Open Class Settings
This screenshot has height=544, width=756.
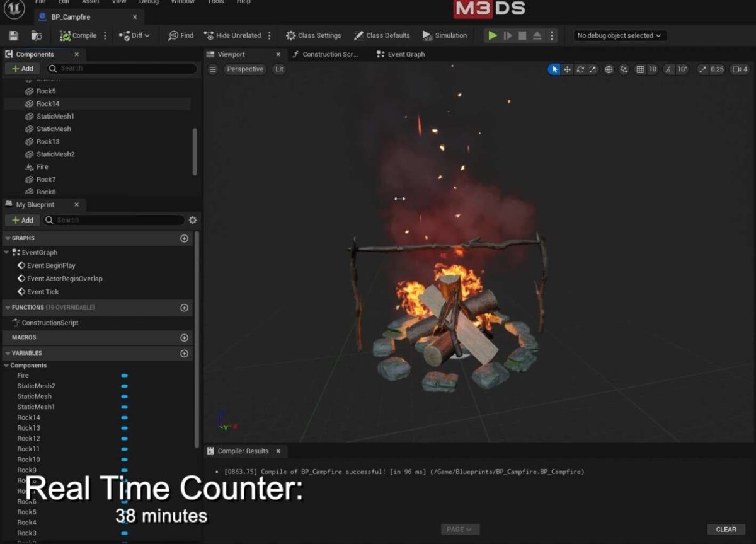click(x=313, y=35)
